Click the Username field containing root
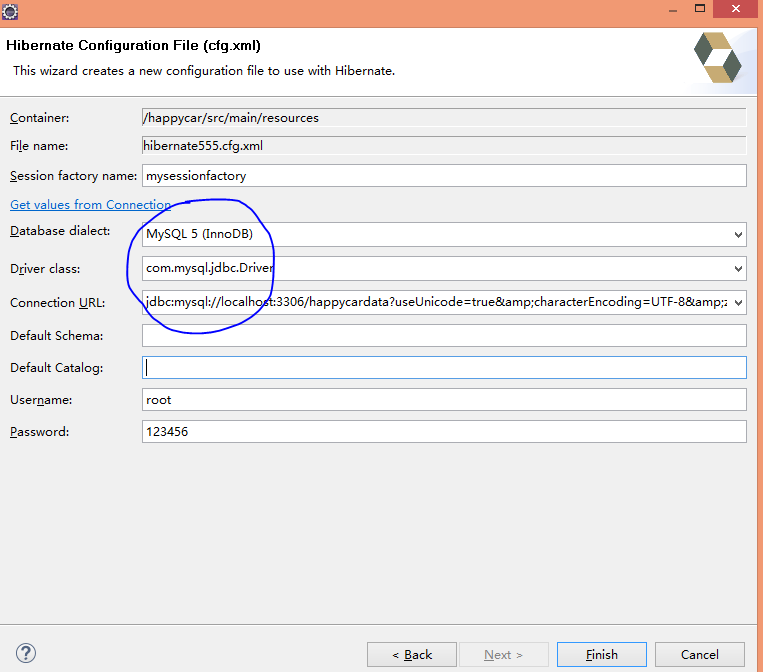This screenshot has width=763, height=672. click(x=444, y=400)
